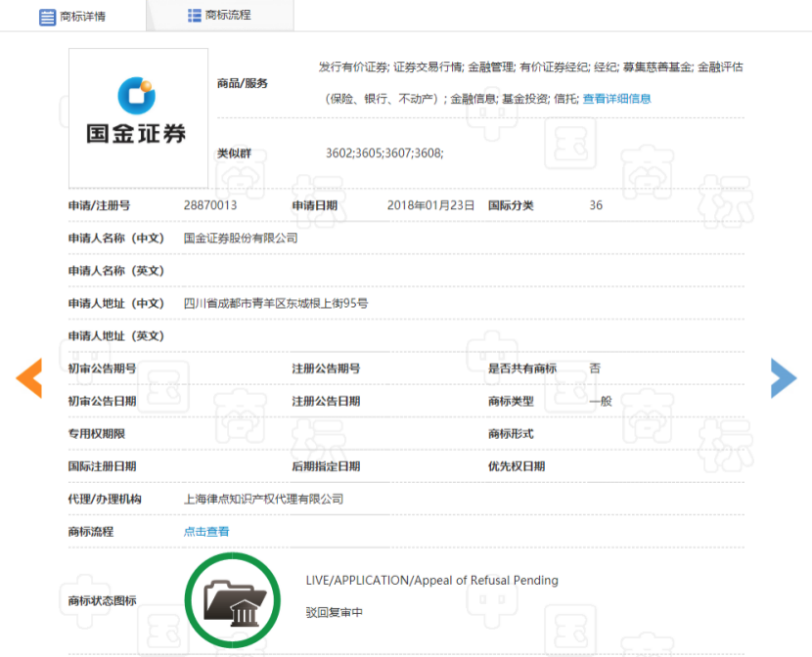Click the 申请日期 label
The image size is (812, 657).
tap(315, 205)
